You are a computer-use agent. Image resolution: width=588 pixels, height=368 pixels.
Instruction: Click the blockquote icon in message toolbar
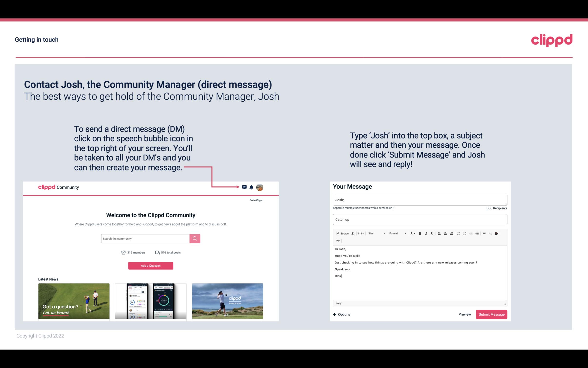337,241
